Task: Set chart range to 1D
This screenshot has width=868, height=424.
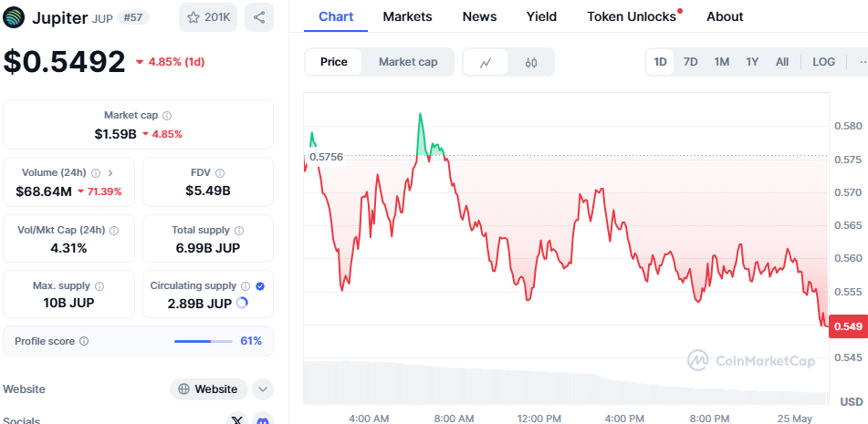Action: [660, 62]
